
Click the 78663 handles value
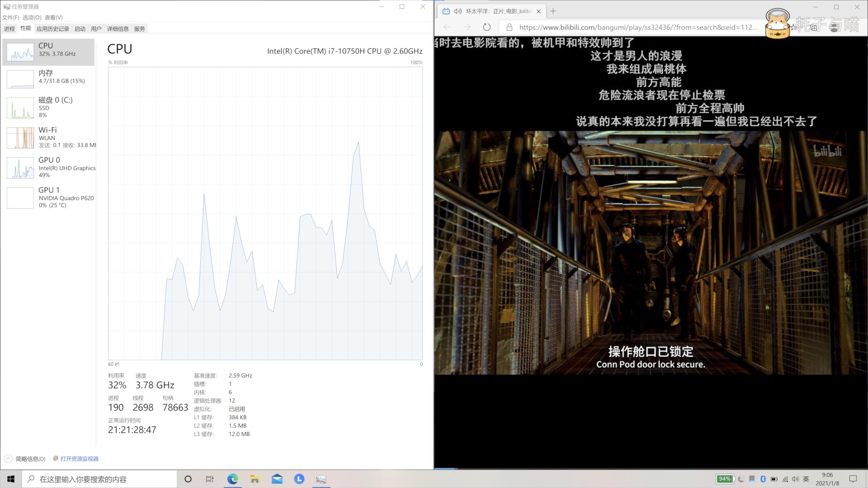(175, 408)
